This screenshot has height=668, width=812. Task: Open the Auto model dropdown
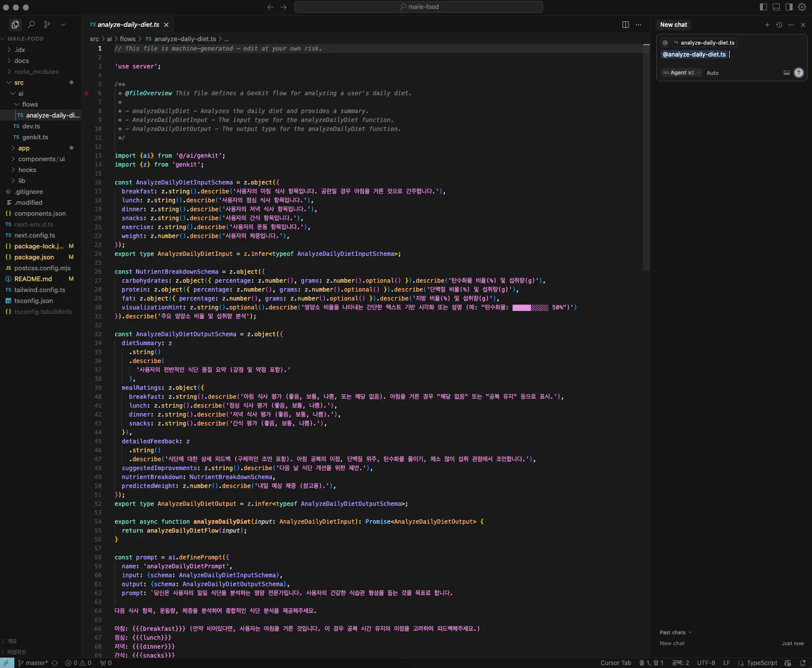tap(715, 73)
